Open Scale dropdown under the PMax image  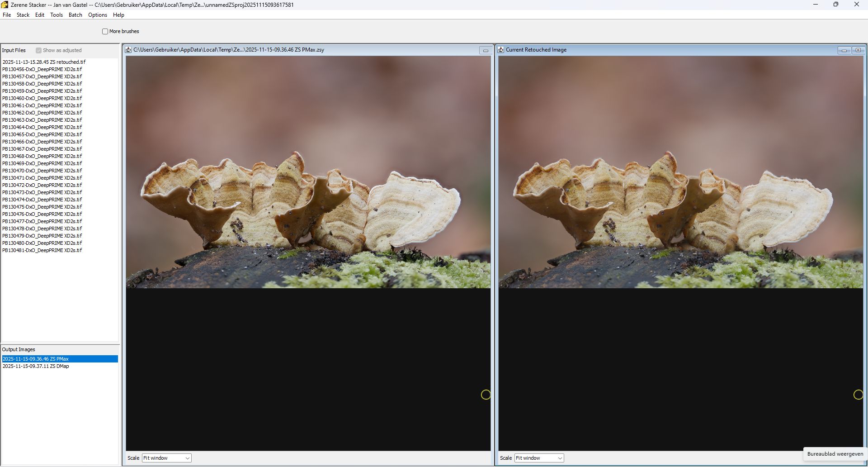166,458
